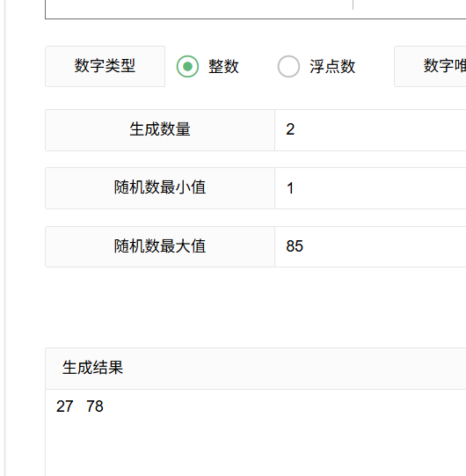This screenshot has height=476, width=466.
Task: Click the 随机数最小值 input field
Action: [370, 188]
